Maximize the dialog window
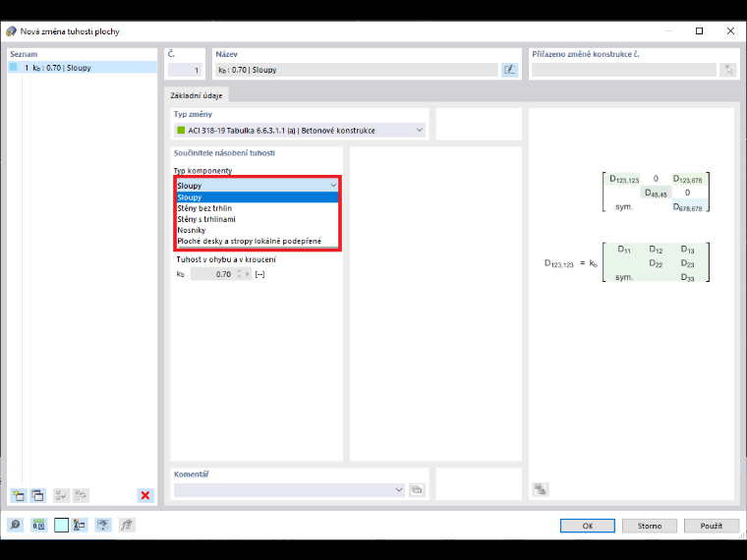Screen dimensions: 747x560 (x=700, y=31)
